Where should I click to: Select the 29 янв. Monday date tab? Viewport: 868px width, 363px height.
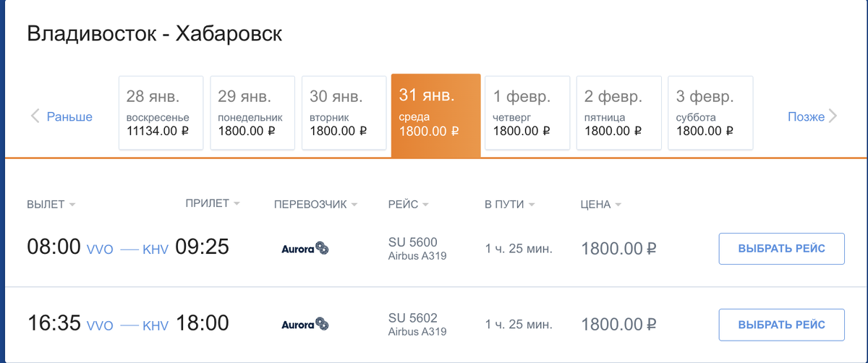(x=252, y=113)
